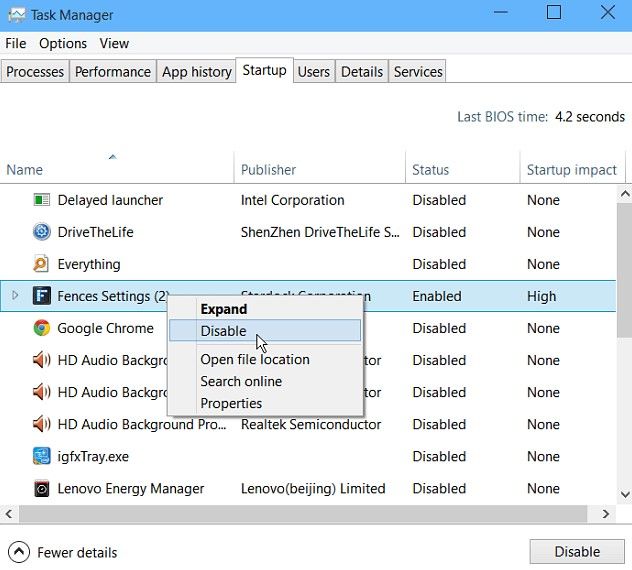Image resolution: width=632 pixels, height=570 pixels.
Task: Click the vertical scrollbar up arrow
Action: pos(625,194)
